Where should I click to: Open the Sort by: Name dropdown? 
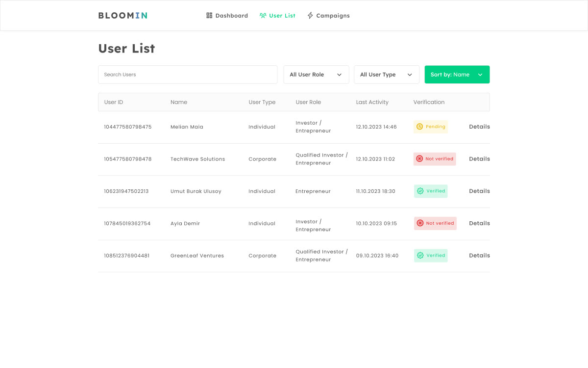(x=457, y=75)
